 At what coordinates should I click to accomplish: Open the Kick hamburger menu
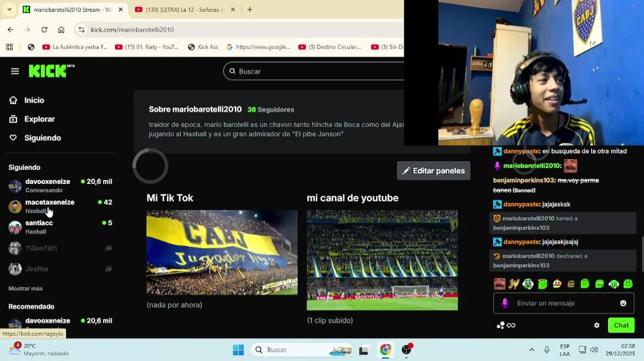pos(15,71)
